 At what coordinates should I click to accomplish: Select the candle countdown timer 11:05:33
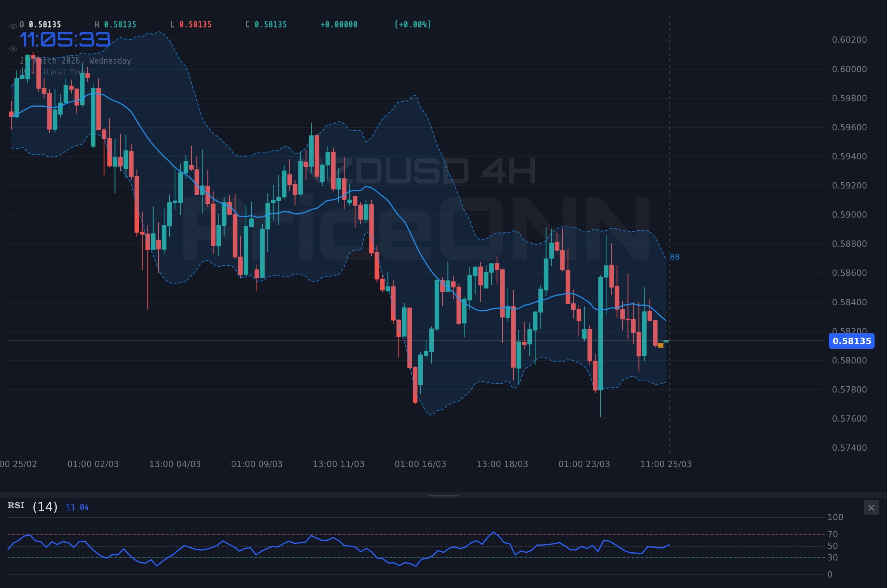click(64, 39)
